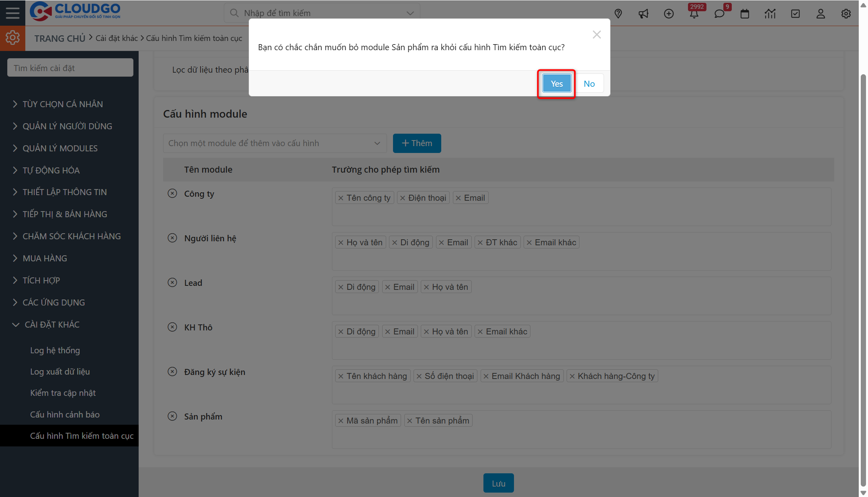Open the notifications bell icon
Image resolution: width=868 pixels, height=497 pixels.
pyautogui.click(x=695, y=13)
